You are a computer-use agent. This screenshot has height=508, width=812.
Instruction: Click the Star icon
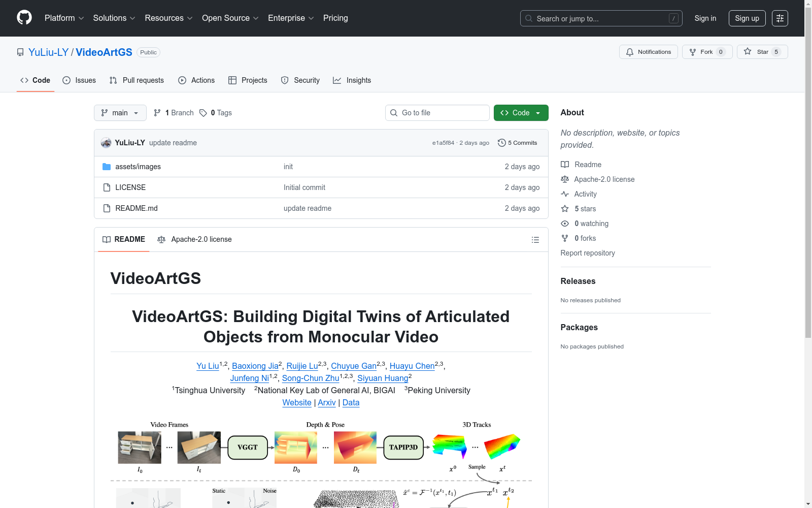pyautogui.click(x=748, y=51)
